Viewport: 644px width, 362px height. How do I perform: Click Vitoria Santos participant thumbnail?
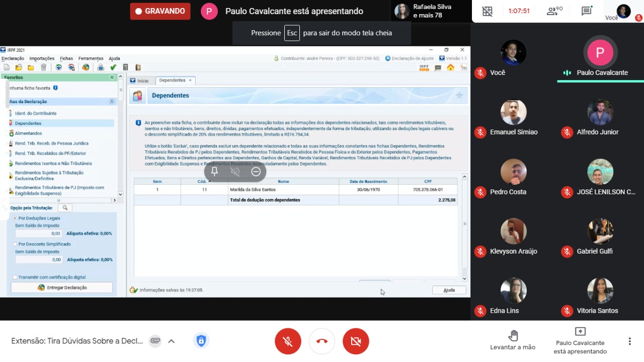pos(600,291)
